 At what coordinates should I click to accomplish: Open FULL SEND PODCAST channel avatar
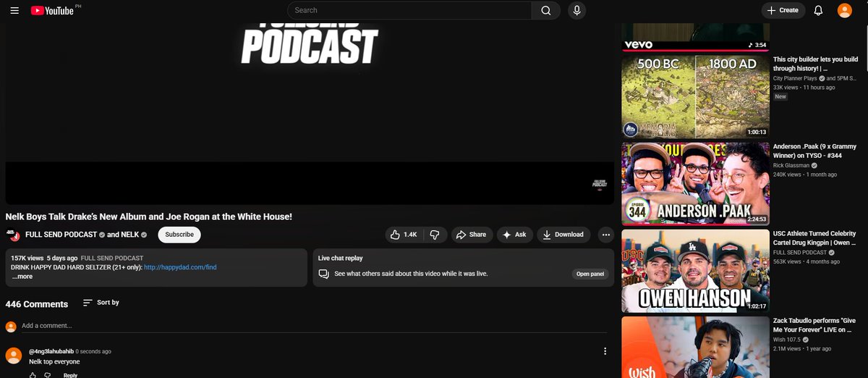point(13,235)
